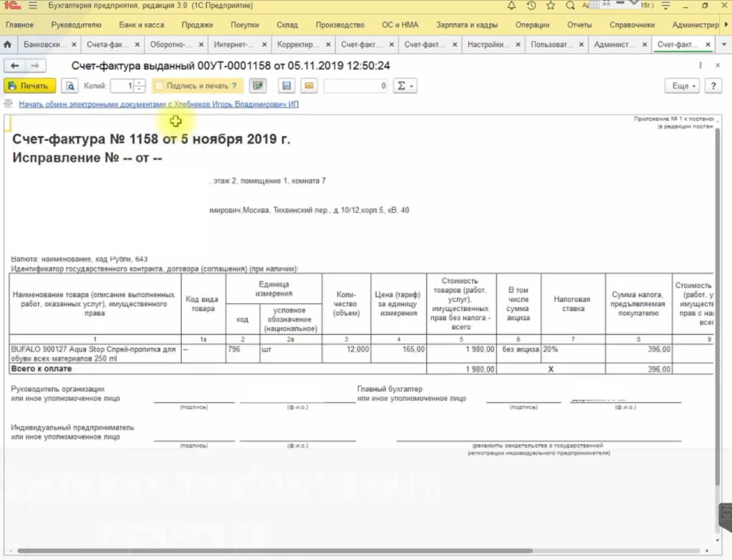The width and height of the screenshot is (732, 560).
Task: Open the service settings menu icon
Action: click(666, 6)
